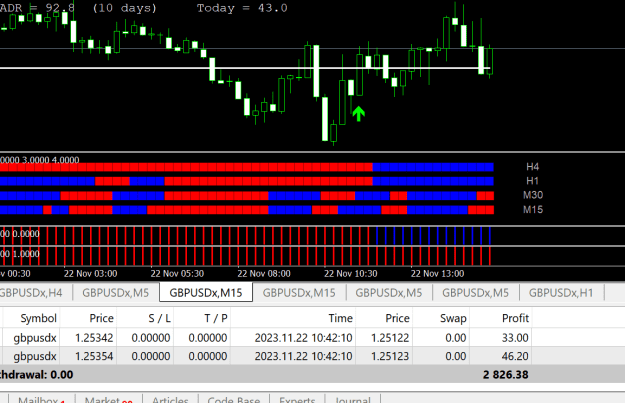Switch to the Articles terminal tab
Image resolution: width=625 pixels, height=403 pixels.
pyautogui.click(x=170, y=399)
